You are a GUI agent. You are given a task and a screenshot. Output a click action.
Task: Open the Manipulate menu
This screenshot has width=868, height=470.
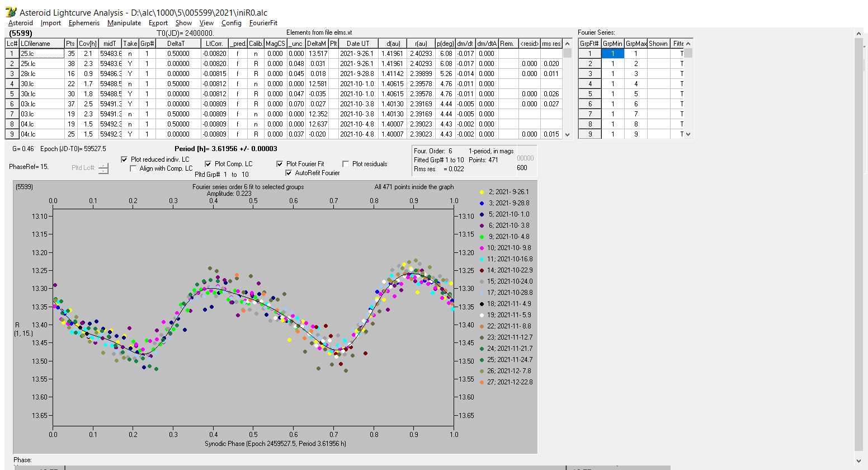point(124,23)
